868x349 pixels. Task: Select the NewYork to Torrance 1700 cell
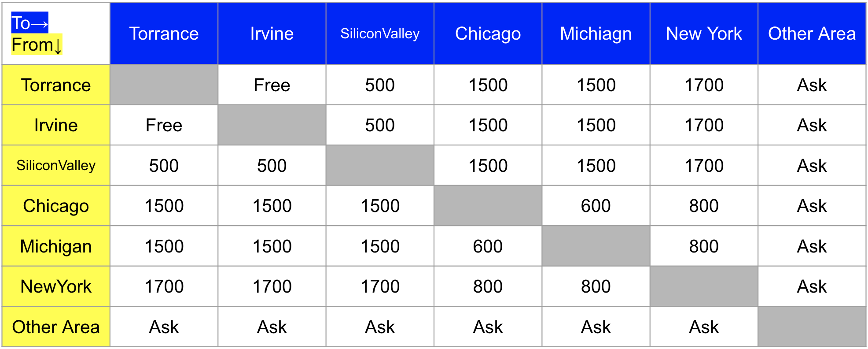point(164,286)
